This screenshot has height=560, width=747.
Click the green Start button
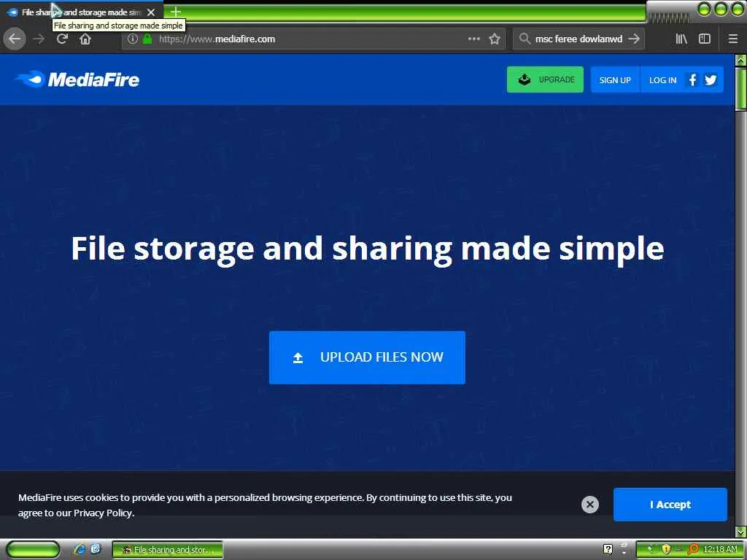click(33, 550)
